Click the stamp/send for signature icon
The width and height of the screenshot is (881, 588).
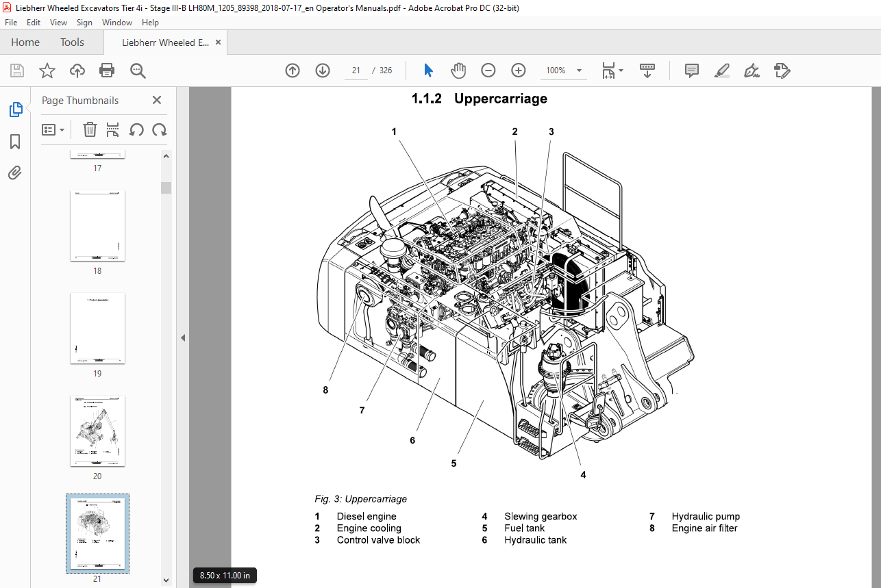[782, 71]
